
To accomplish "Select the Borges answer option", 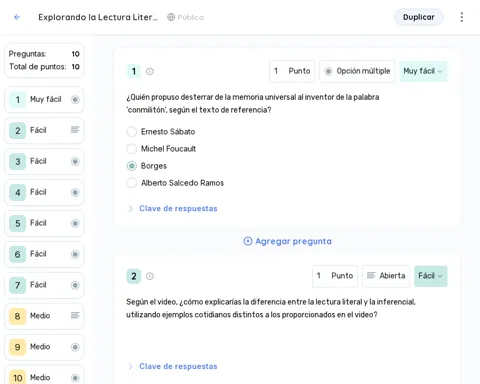I will 132,166.
